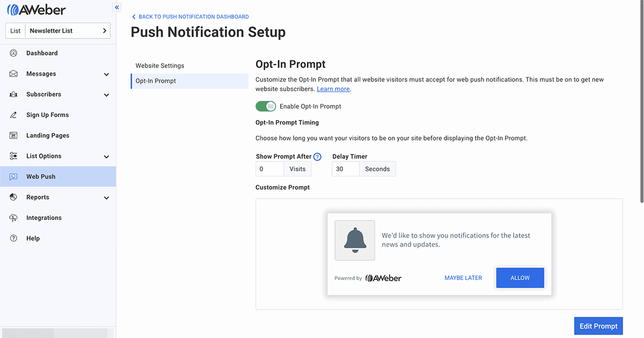Click the Dashboard gauge icon
Viewport: 644px width, 338px height.
(x=13, y=53)
